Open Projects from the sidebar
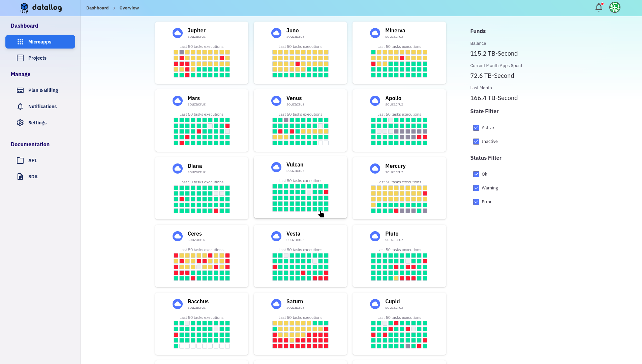The width and height of the screenshot is (642, 364). point(37,58)
